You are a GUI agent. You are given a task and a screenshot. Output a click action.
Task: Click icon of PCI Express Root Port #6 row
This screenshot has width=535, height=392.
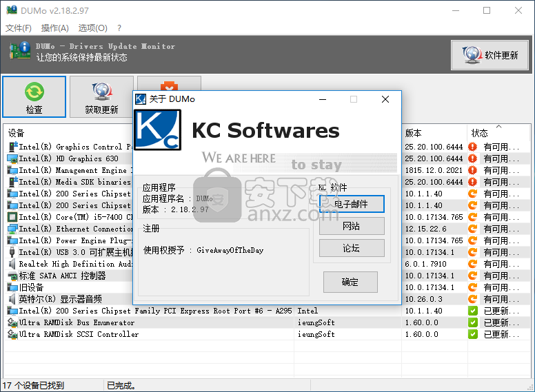(x=12, y=311)
